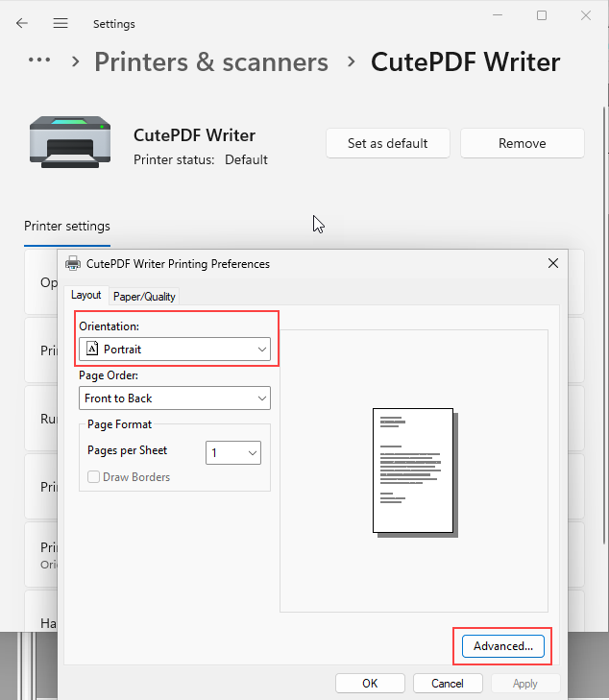609x700 pixels.
Task: Click the Remove printer button
Action: (522, 143)
